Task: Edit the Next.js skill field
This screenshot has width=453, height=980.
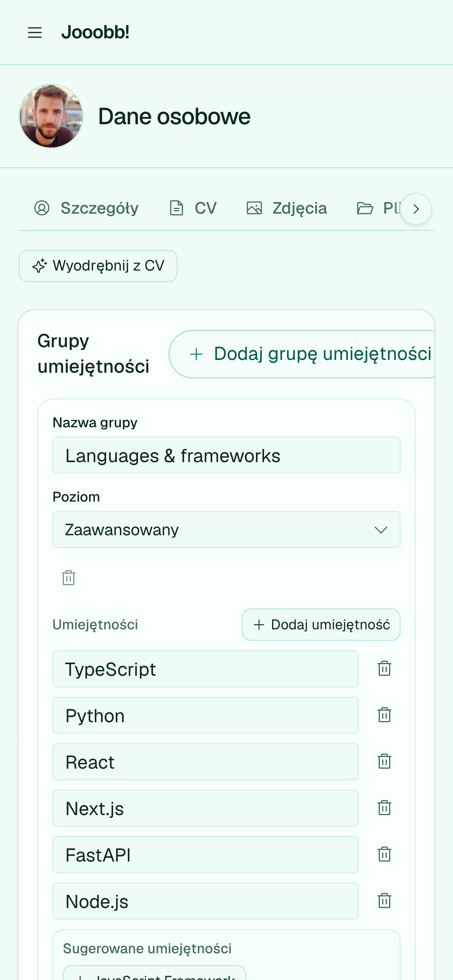Action: 206,808
